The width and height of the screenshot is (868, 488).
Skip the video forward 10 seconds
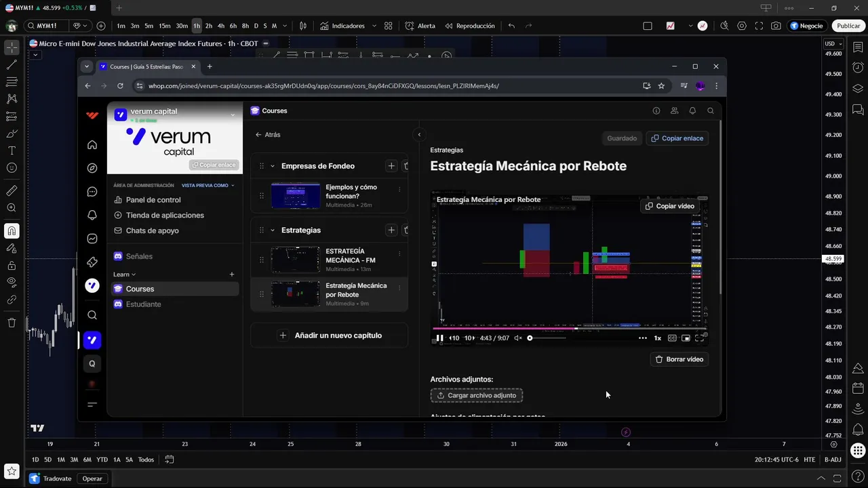[469, 338]
